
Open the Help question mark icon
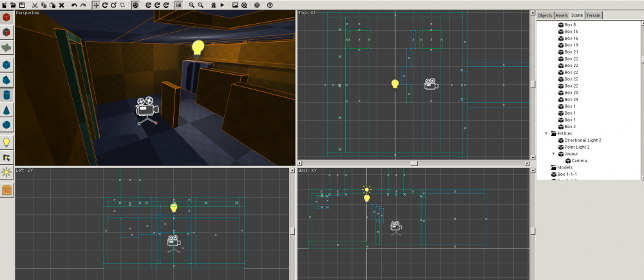pos(270,5)
